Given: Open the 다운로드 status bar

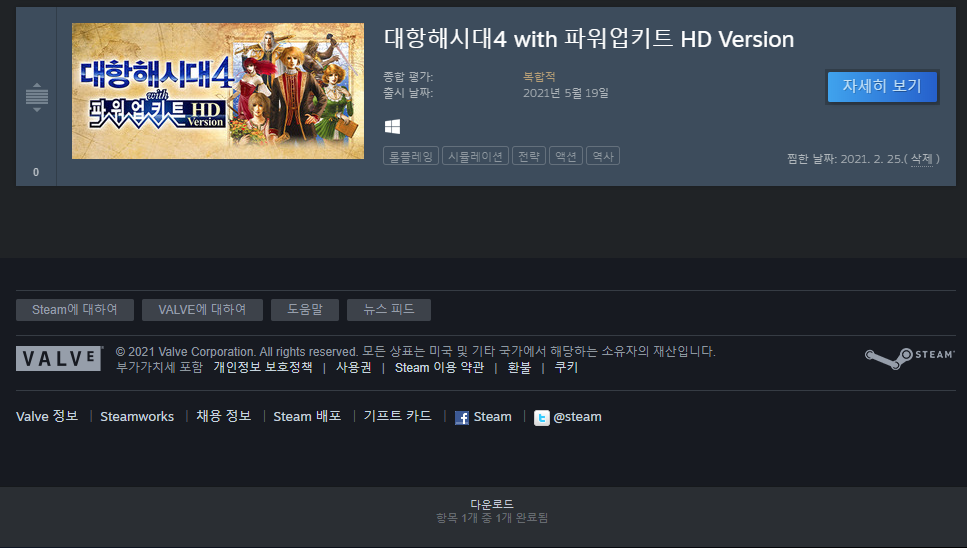Looking at the screenshot, I should (492, 510).
